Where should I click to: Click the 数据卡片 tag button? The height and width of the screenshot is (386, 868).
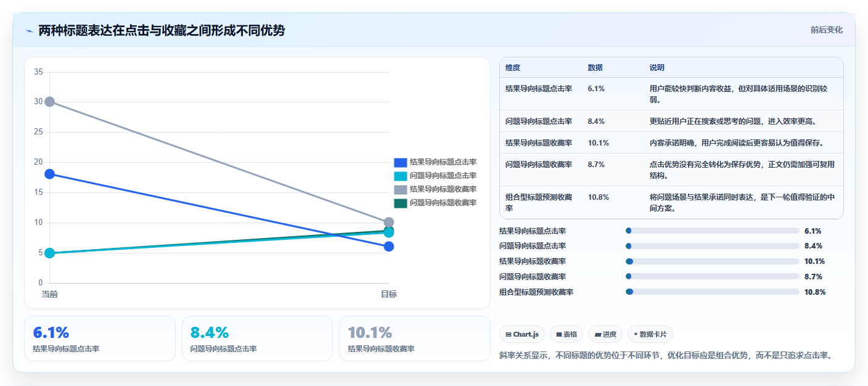(650, 334)
